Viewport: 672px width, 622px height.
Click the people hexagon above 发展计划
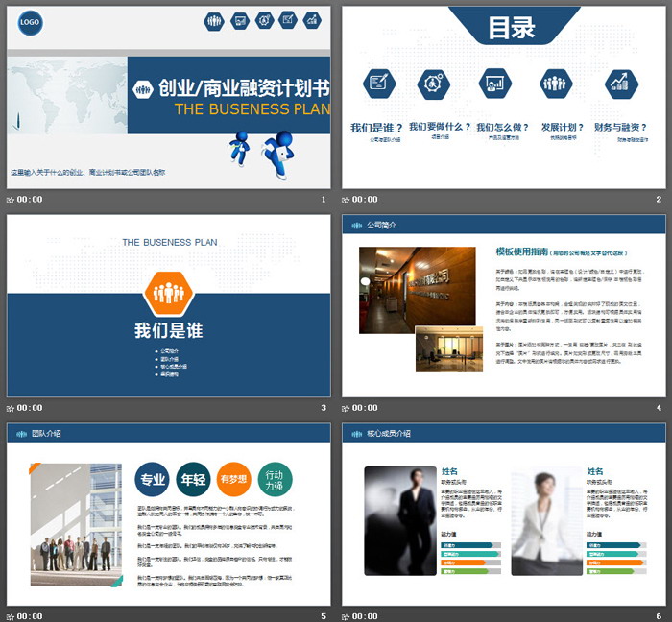coord(556,84)
